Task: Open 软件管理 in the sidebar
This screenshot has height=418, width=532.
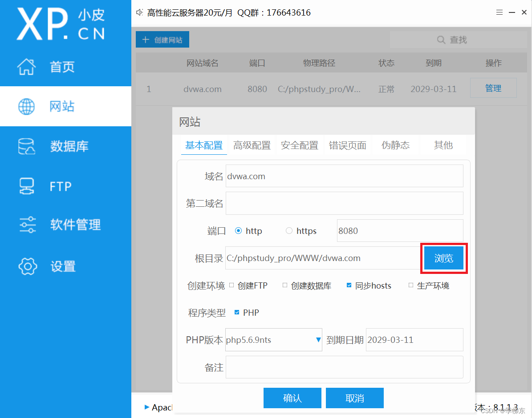Action: (75, 225)
